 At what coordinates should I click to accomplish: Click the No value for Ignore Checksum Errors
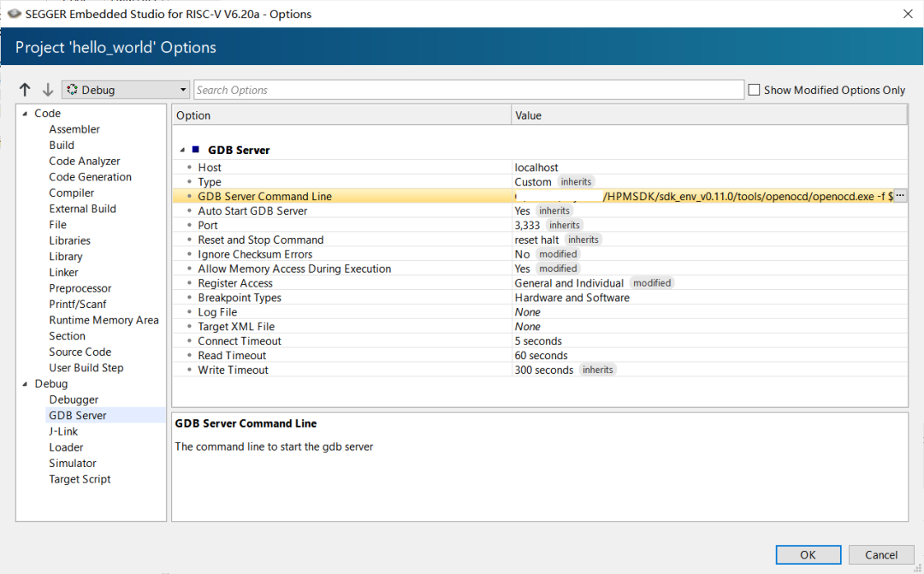(x=522, y=254)
